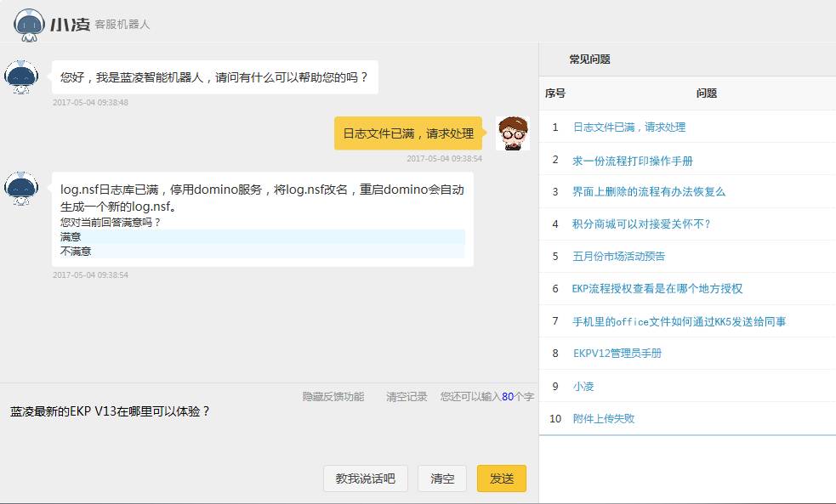Screen dimensions: 836x504
Task: Open FAQ EKP流程授权查看是在哪个地方授权
Action: coord(657,289)
